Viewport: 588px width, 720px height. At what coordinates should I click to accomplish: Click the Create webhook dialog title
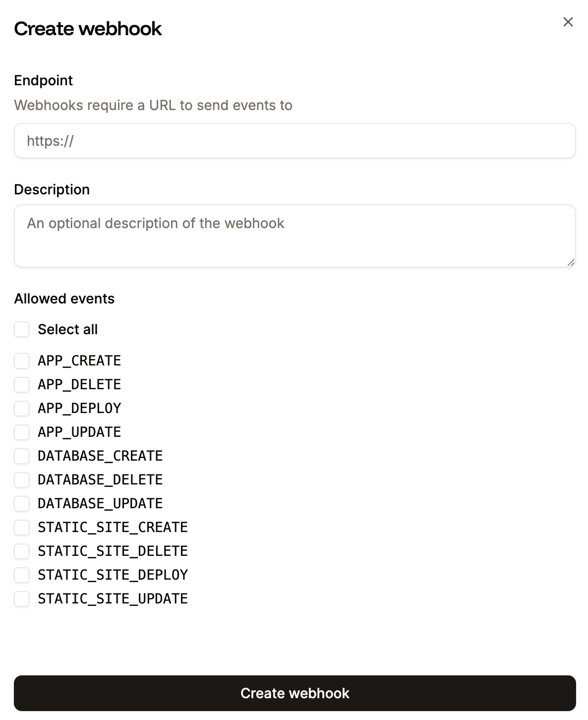click(88, 29)
